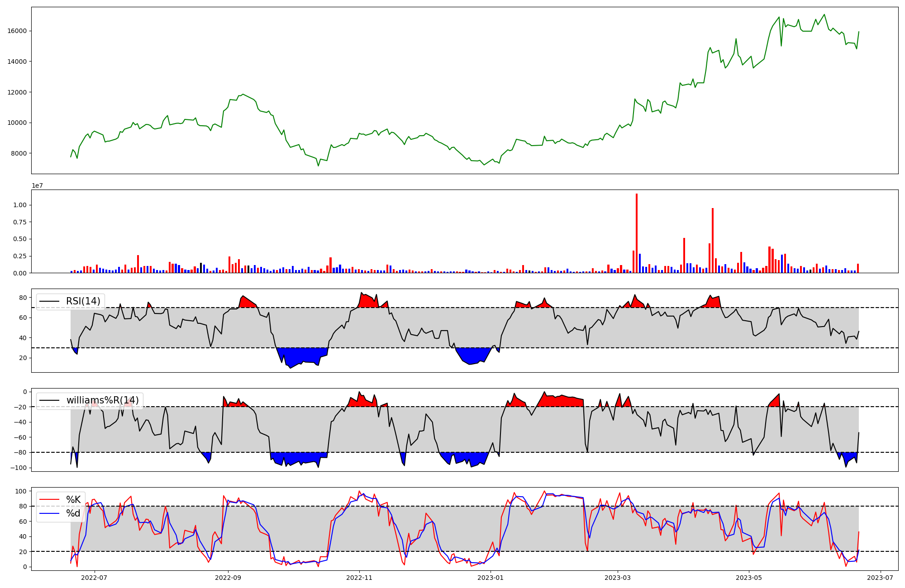Click the 2022-09 x-axis date label
Image resolution: width=905 pixels, height=588 pixels.
pos(228,578)
